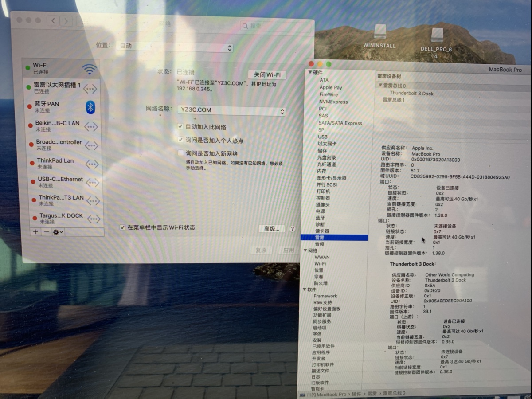532x399 pixels.
Task: Click the Ethernet icon beside Belkin...B-C LAN
Action: pos(91,126)
